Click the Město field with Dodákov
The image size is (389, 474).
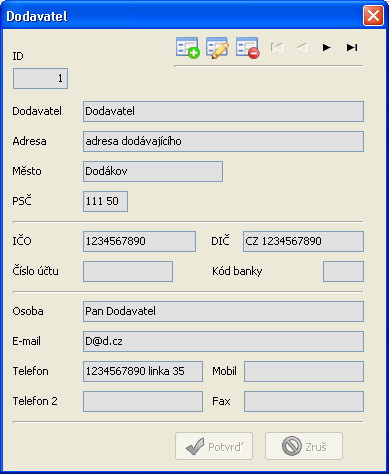click(x=153, y=171)
